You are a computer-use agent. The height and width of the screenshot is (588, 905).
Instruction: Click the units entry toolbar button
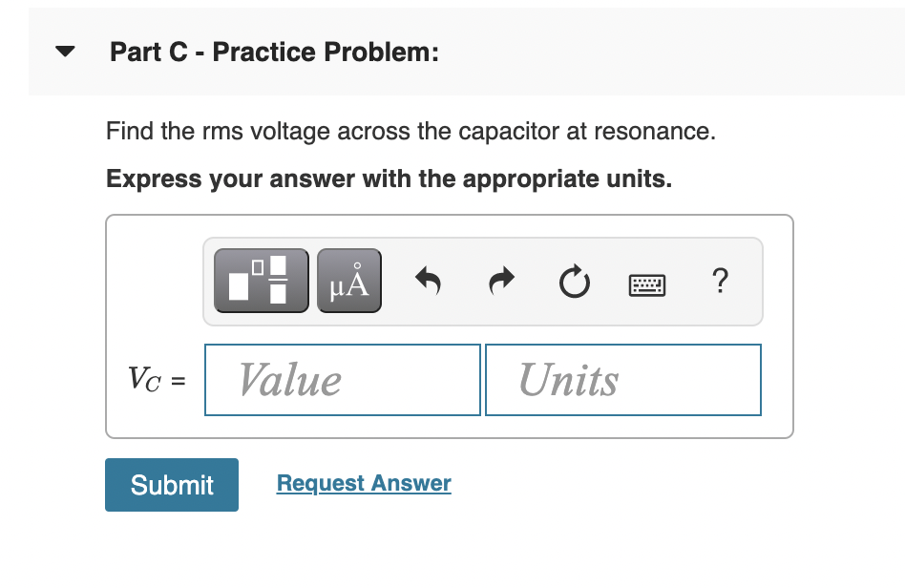(348, 280)
